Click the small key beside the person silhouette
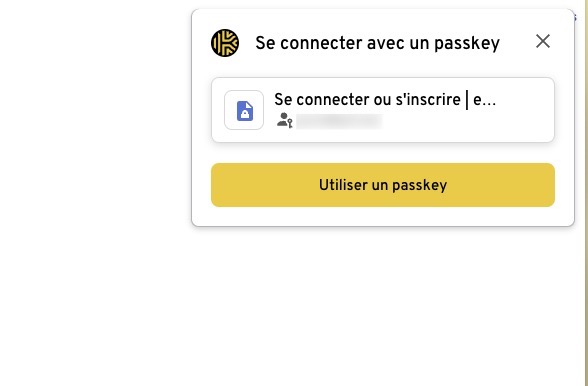This screenshot has height=386, width=588. click(x=290, y=123)
